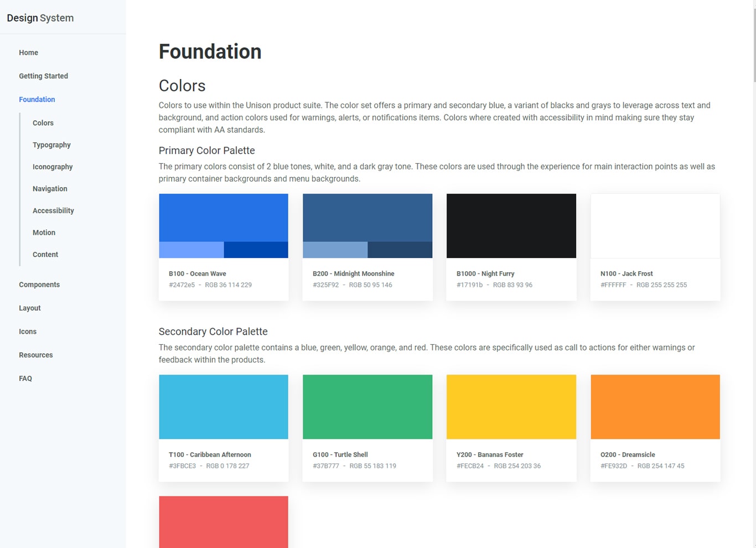Screen dimensions: 756x548
Task: Click the B1000 Night Furry swatch
Action: (511, 225)
